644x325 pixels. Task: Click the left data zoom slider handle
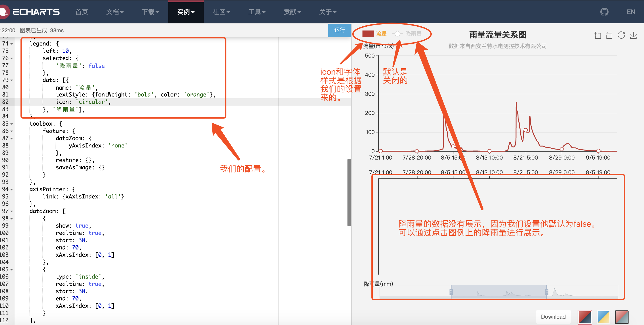point(451,292)
